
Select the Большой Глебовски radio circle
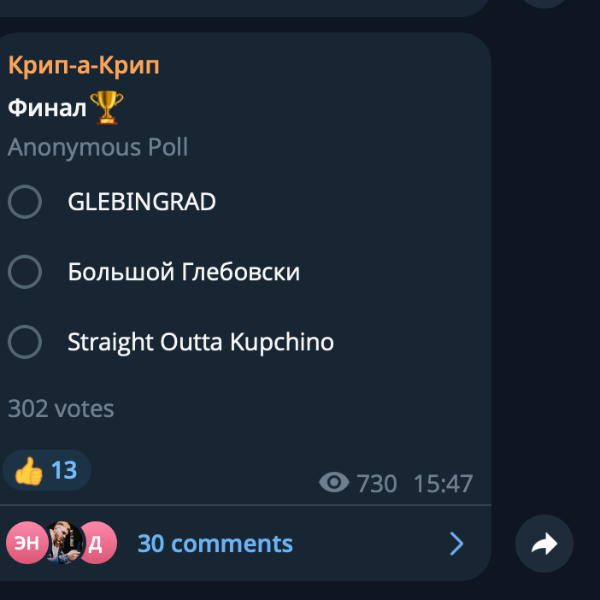tap(24, 272)
